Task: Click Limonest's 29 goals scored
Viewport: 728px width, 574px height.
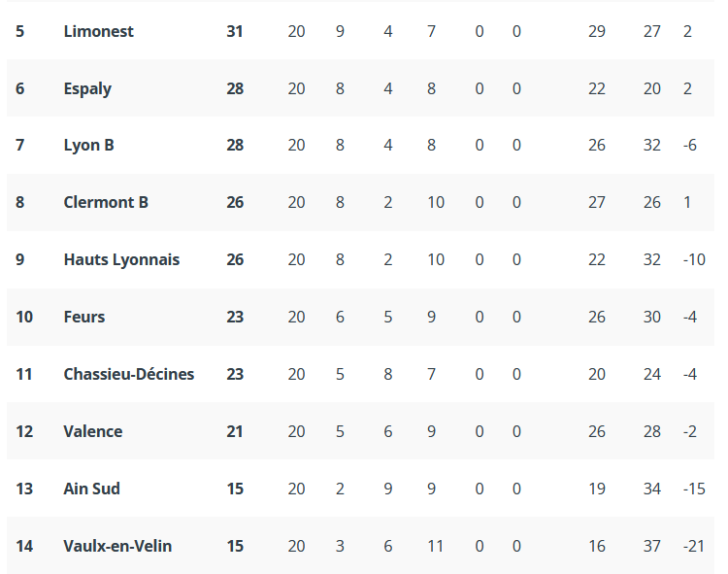Action: point(597,31)
